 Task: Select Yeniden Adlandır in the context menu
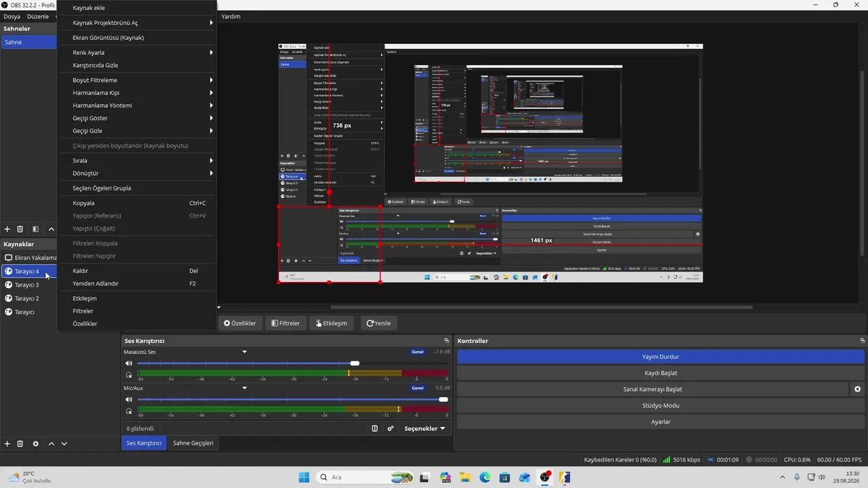pyautogui.click(x=137, y=283)
